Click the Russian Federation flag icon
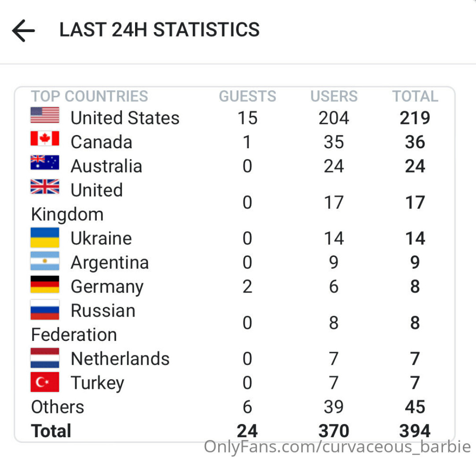The width and height of the screenshot is (476, 475). point(45,310)
